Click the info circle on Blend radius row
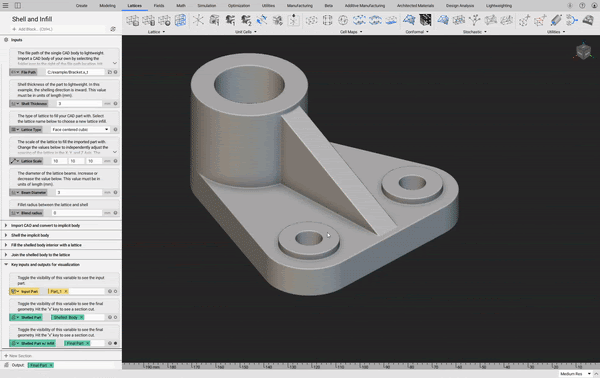 point(116,213)
